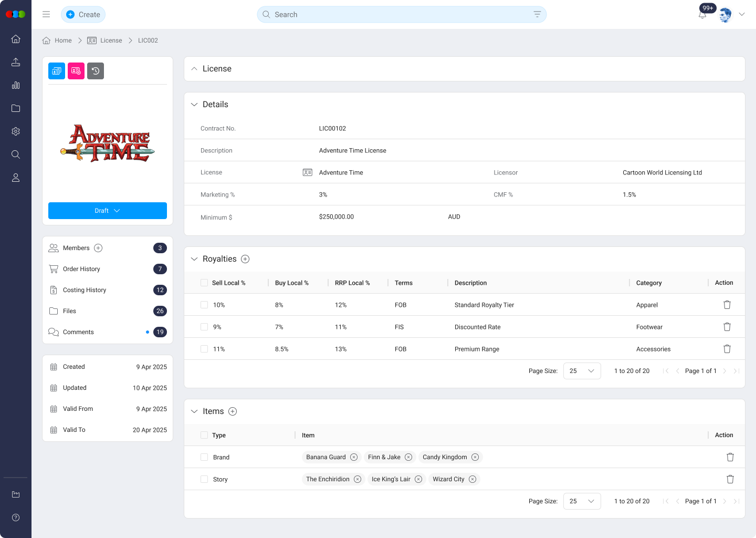
Task: Open the help icon at sidebar bottom
Action: 15,518
